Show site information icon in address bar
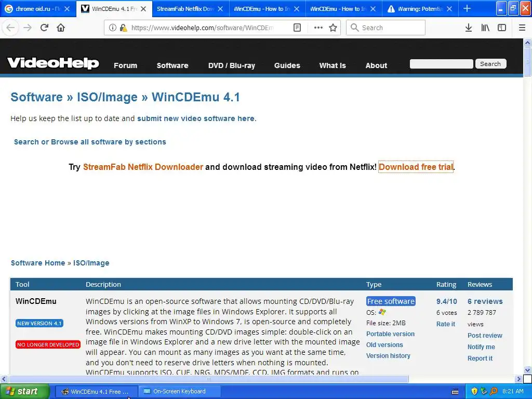Viewport: 532px width, 399px height. 112,28
